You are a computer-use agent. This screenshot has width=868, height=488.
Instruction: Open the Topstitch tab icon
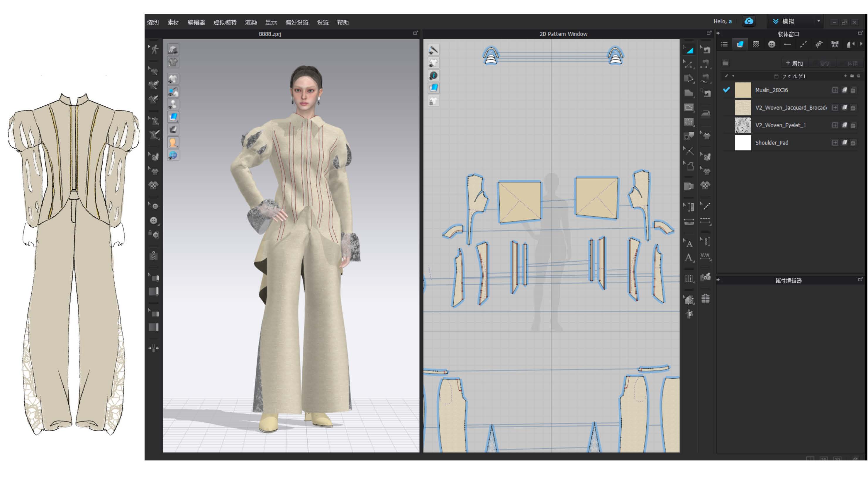[803, 45]
